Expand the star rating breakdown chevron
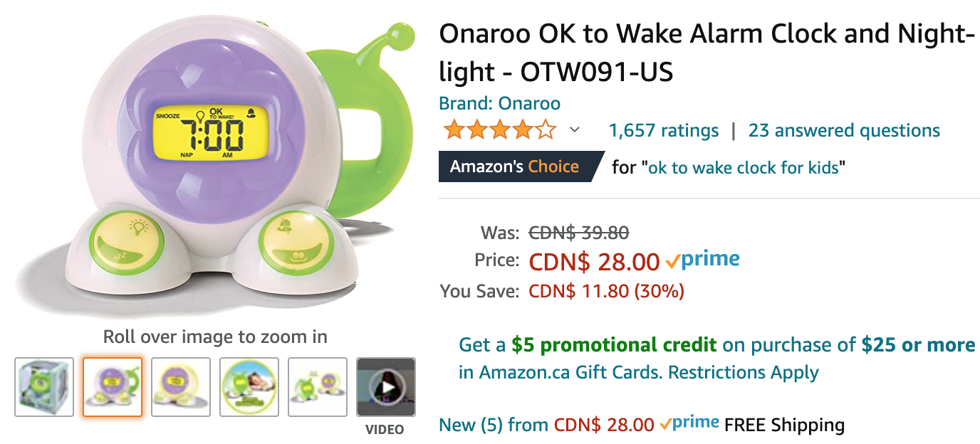The image size is (980, 444). point(575,130)
